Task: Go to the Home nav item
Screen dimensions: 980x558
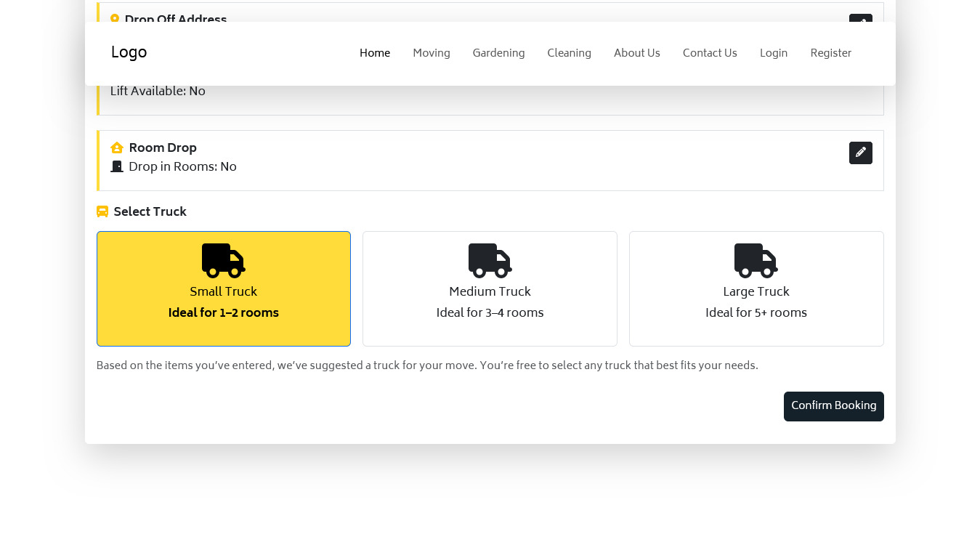Action: click(x=375, y=53)
